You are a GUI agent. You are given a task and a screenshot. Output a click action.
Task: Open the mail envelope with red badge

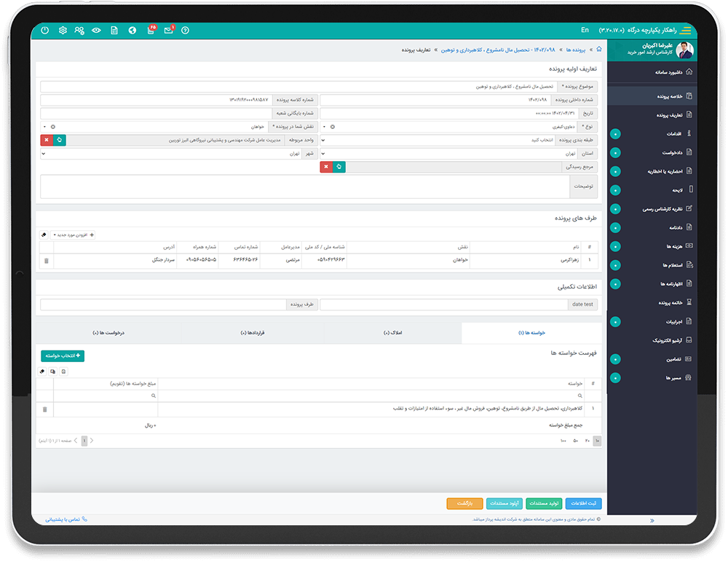(x=168, y=31)
